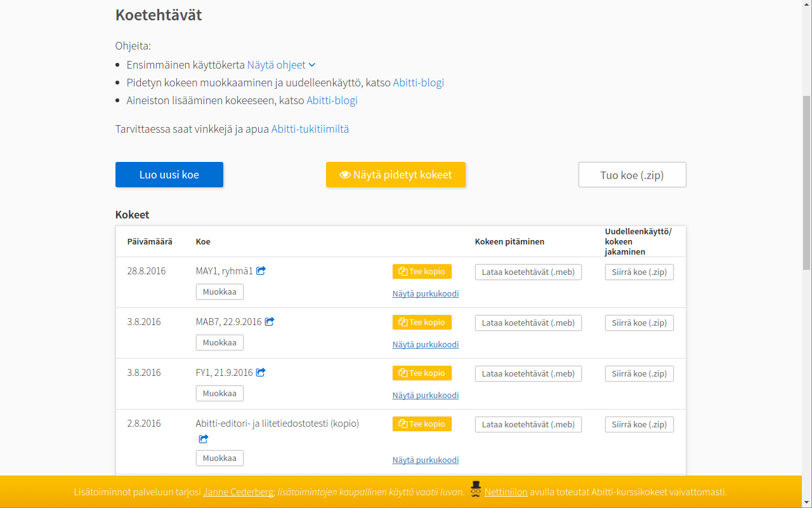Edit Abitti-editori exam with Muokkaa
The width and height of the screenshot is (812, 508).
pyautogui.click(x=219, y=458)
